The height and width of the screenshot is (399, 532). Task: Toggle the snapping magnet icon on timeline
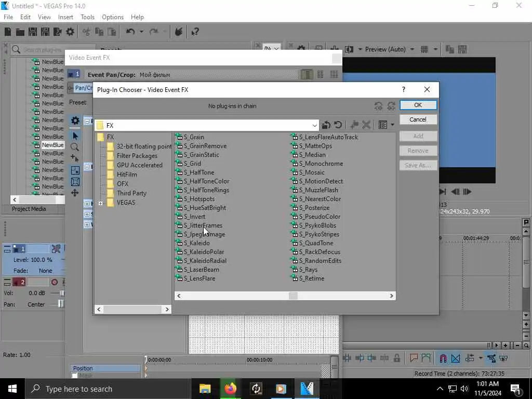443,358
